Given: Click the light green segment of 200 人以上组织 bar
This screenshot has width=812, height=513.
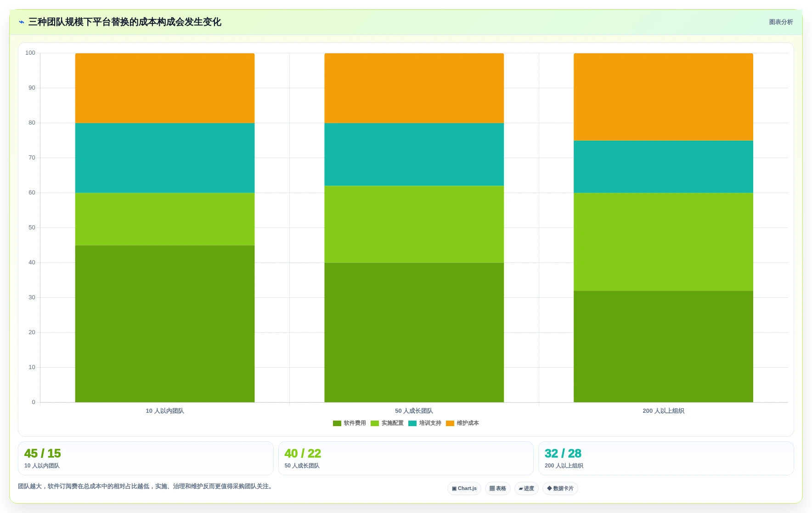Looking at the screenshot, I should coord(663,242).
